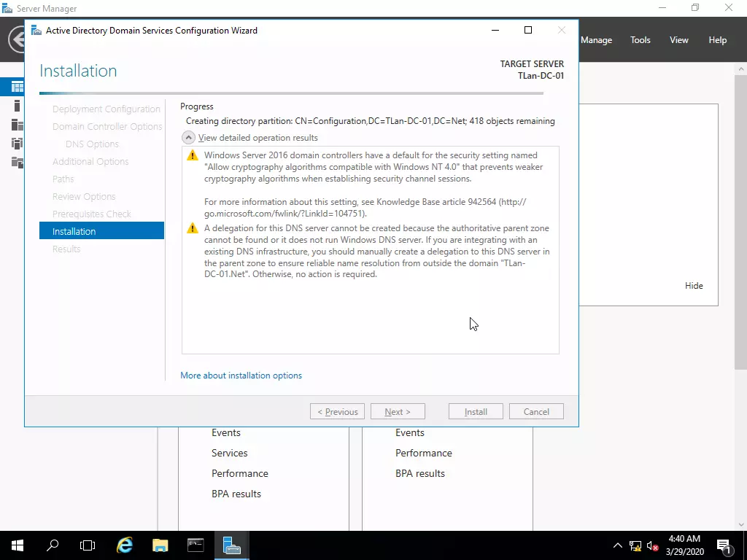Click the Installation page heading
Screen dimensions: 747x560
click(78, 71)
